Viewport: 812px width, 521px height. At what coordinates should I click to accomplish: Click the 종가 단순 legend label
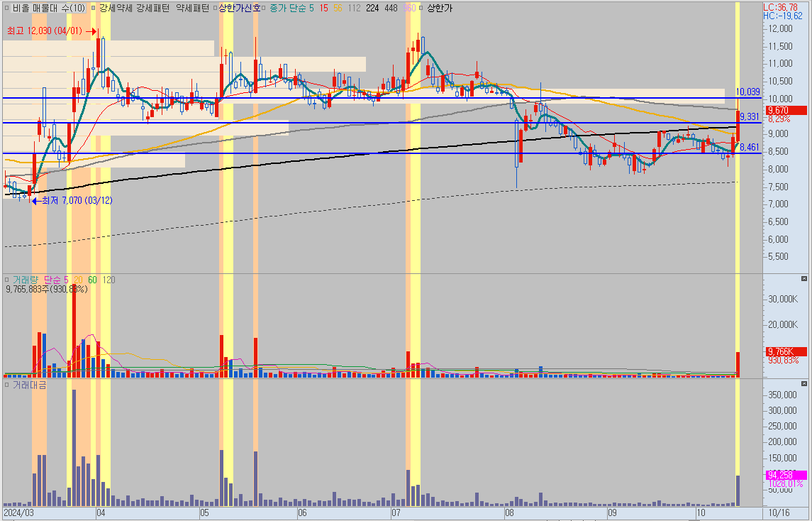point(288,9)
